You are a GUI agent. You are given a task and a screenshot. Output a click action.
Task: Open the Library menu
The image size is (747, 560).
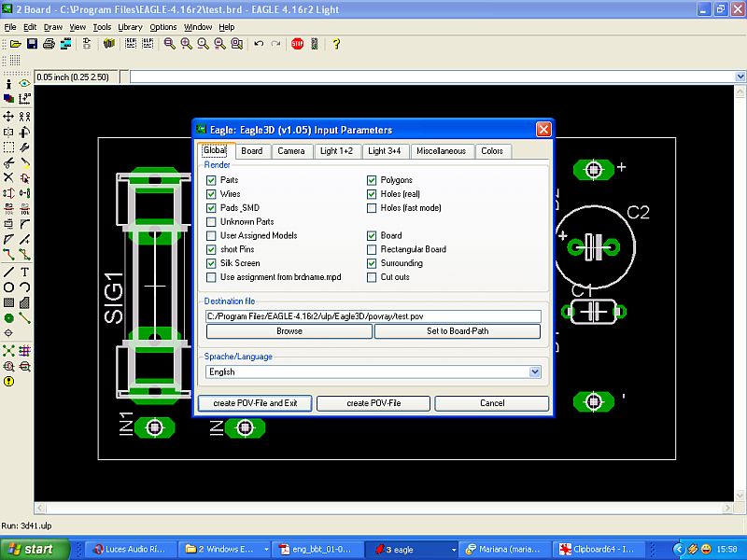pos(130,27)
